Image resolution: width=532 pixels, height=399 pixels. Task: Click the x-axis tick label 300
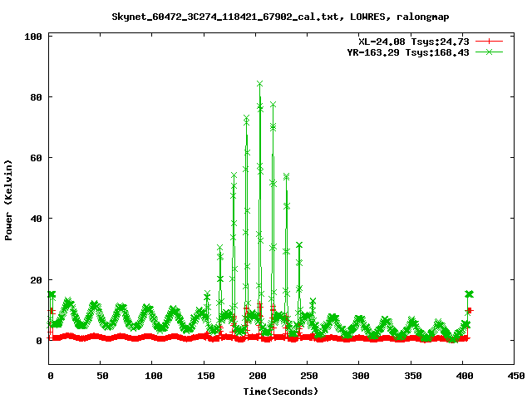click(360, 376)
